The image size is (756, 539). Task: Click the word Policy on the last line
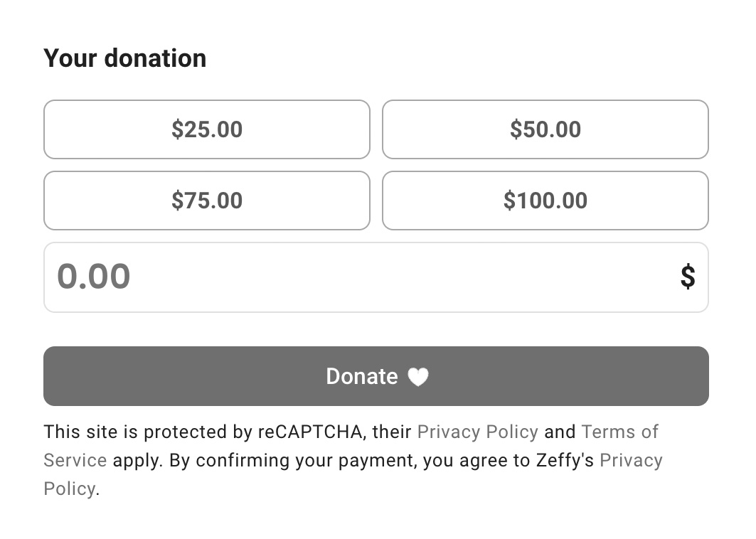click(x=70, y=489)
